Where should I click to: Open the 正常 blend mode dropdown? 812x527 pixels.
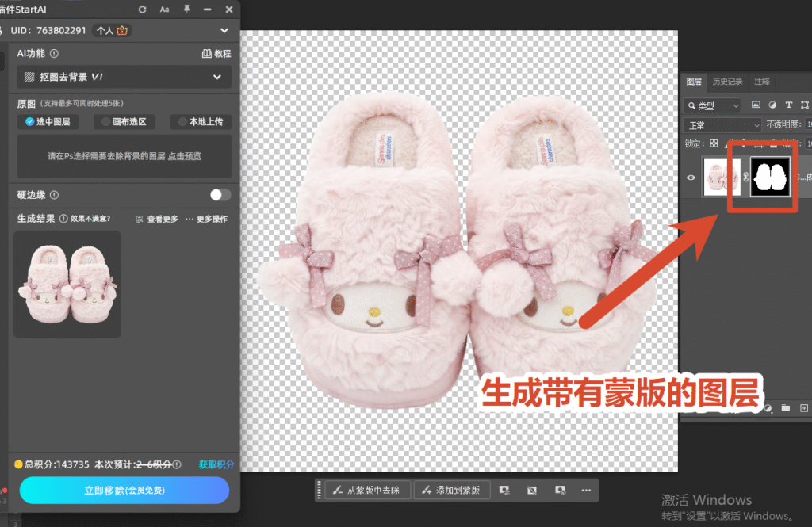click(722, 125)
